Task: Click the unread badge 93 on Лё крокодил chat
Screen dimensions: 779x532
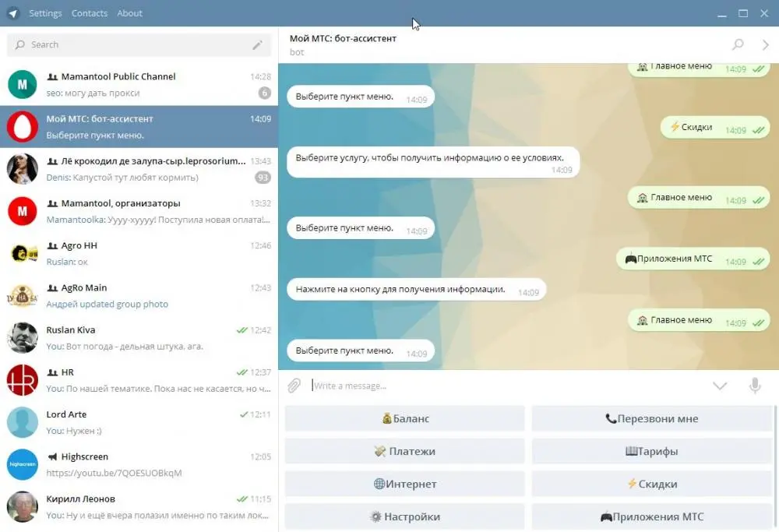Action: [x=263, y=178]
